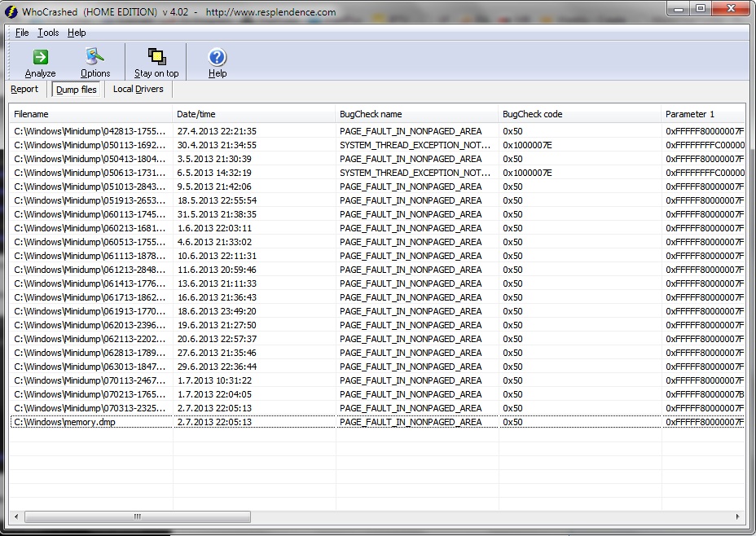Image resolution: width=756 pixels, height=536 pixels.
Task: Select dump file row 060513-1755
Action: (377, 242)
